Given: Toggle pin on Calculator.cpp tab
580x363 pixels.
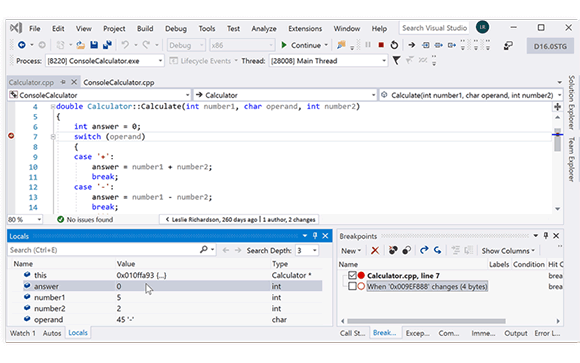Looking at the screenshot, I should [63, 82].
